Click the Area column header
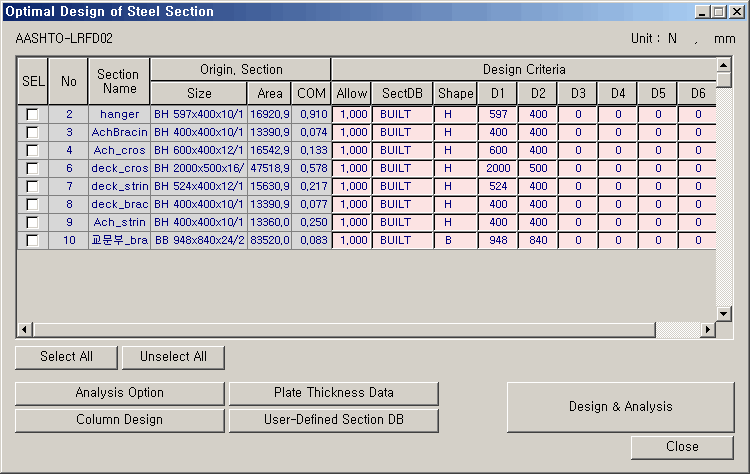 [x=270, y=93]
